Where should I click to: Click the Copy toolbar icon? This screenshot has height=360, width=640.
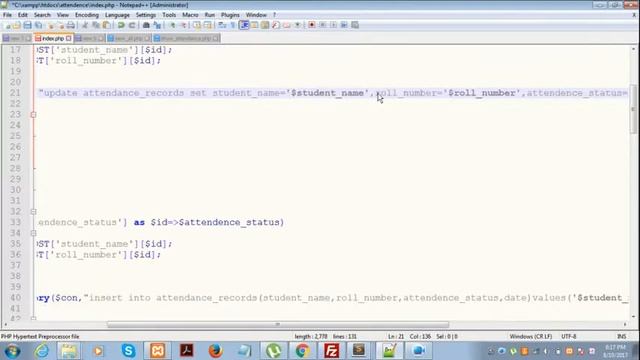[96, 25]
